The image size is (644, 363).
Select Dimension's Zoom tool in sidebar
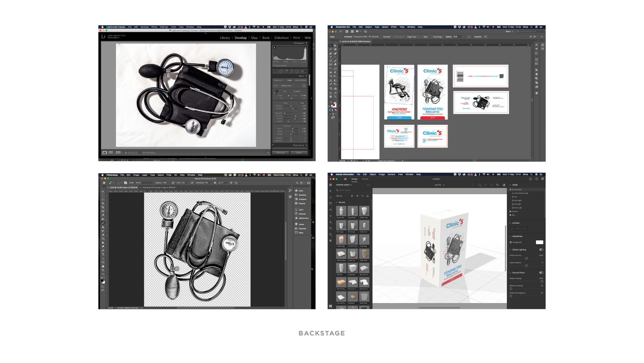click(330, 235)
